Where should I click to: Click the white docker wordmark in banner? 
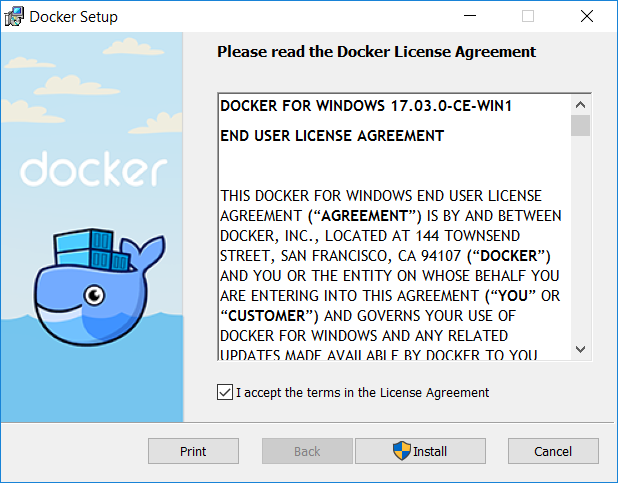pos(93,169)
